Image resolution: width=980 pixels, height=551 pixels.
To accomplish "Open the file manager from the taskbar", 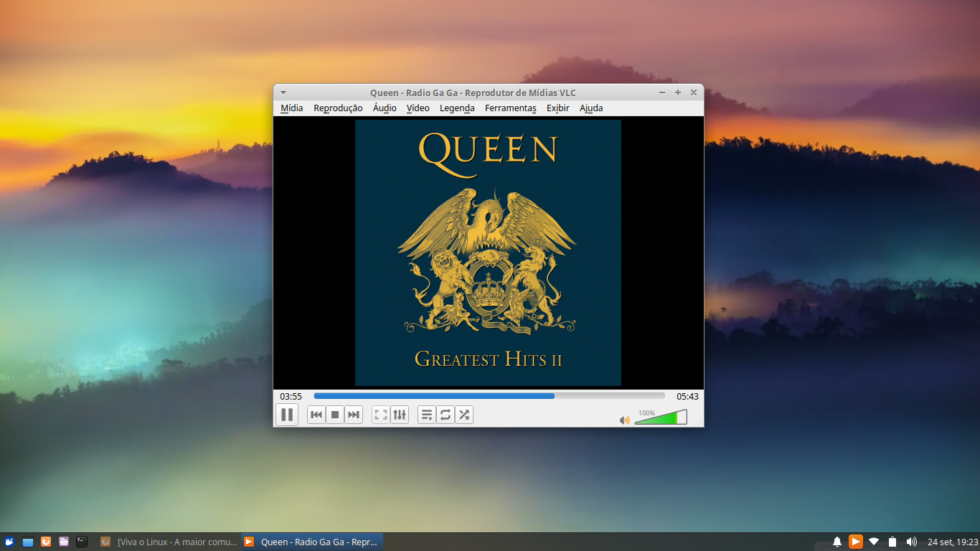I will (64, 542).
